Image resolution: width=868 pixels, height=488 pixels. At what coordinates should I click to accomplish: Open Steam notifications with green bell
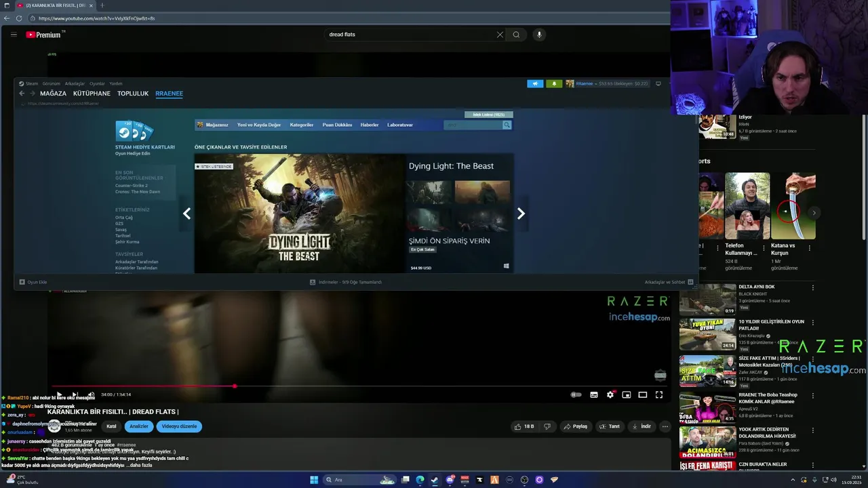tap(554, 83)
